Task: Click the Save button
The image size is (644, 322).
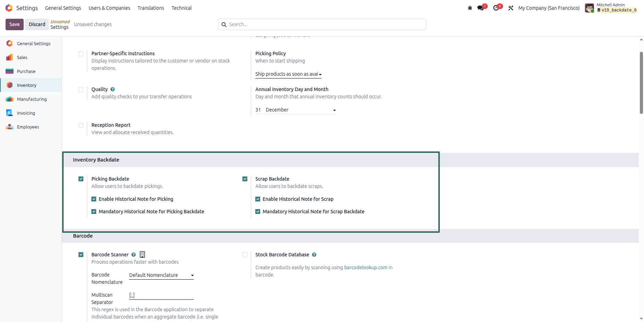Action: click(x=15, y=24)
